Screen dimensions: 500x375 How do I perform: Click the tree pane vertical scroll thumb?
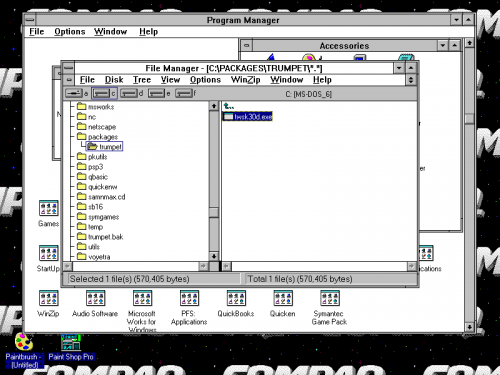point(214,212)
